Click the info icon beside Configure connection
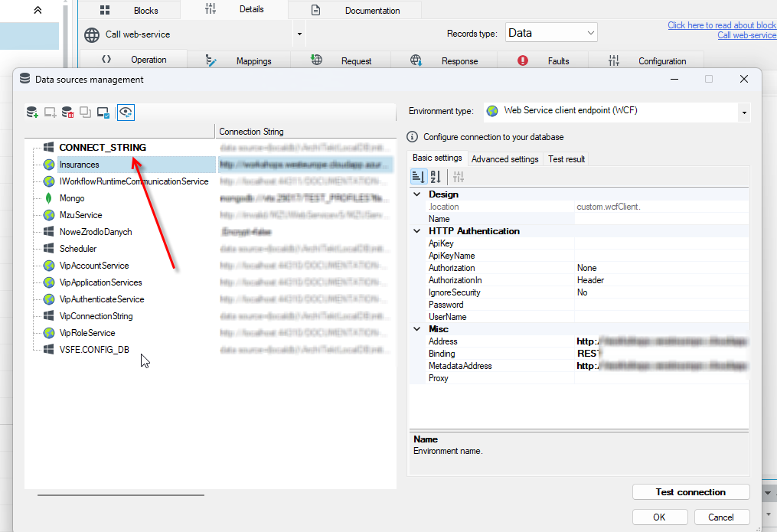777x532 pixels. point(412,137)
